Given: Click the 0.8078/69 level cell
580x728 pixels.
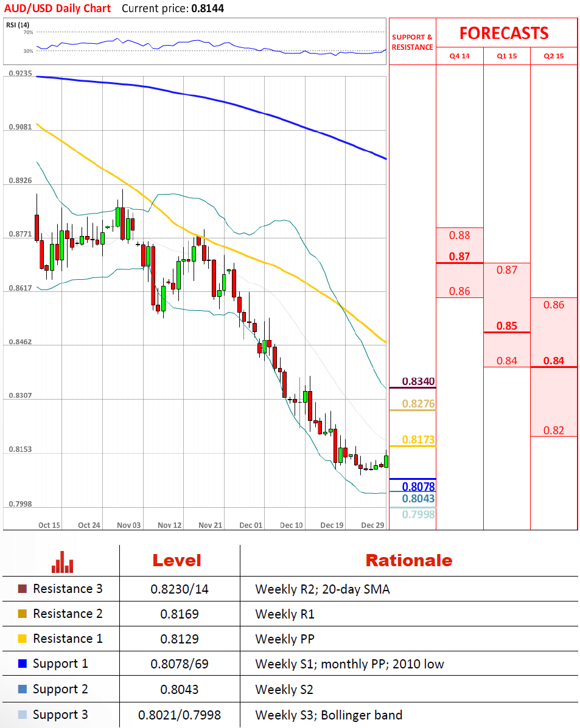Looking at the screenshot, I should coord(180,664).
